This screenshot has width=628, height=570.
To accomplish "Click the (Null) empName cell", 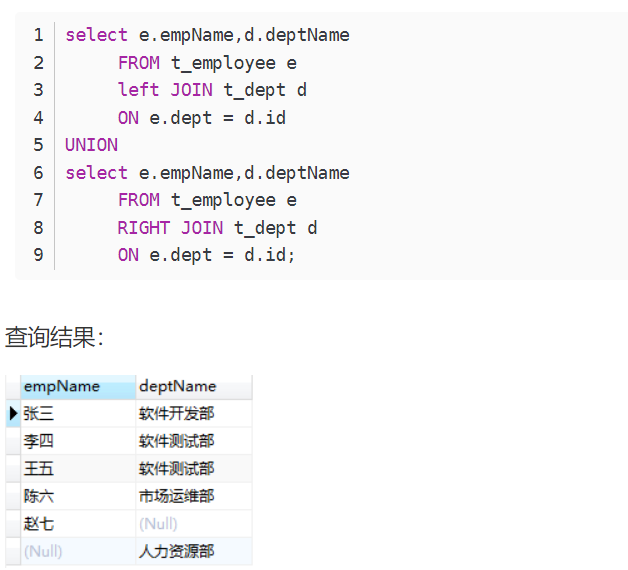I will tap(78, 552).
